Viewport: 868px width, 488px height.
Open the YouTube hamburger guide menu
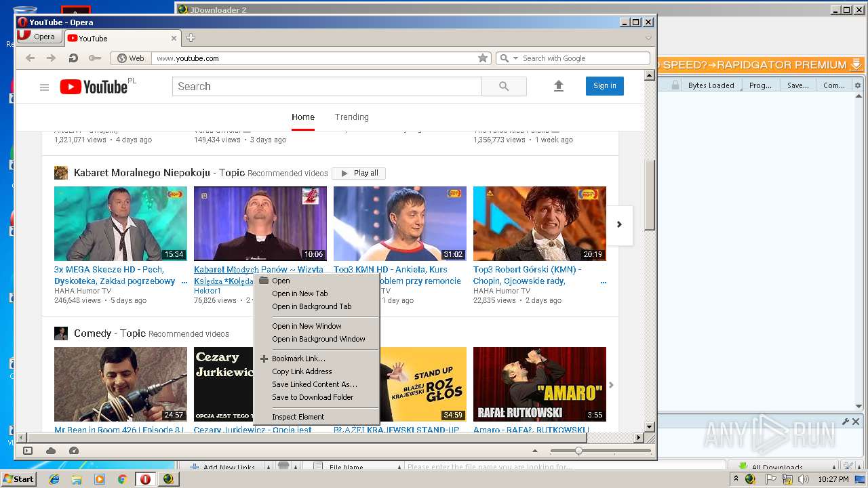point(44,87)
